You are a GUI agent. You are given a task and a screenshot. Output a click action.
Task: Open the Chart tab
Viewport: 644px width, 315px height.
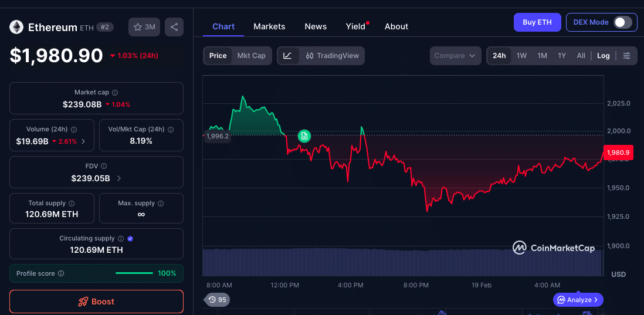(x=223, y=26)
